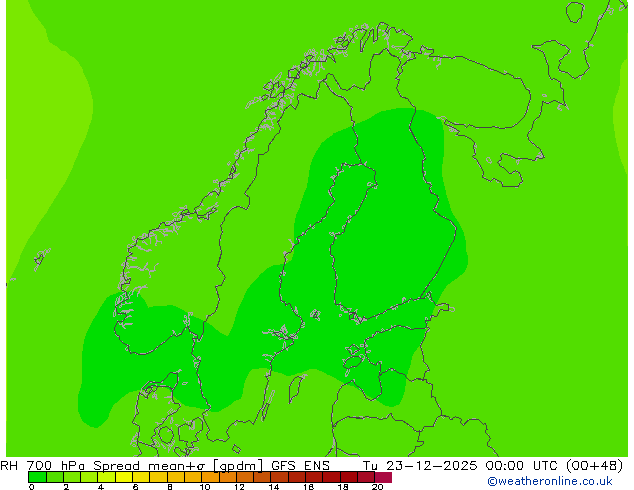This screenshot has height=490, width=634.
Task: Select the green swatch just right of label 2
Action: click(72, 477)
